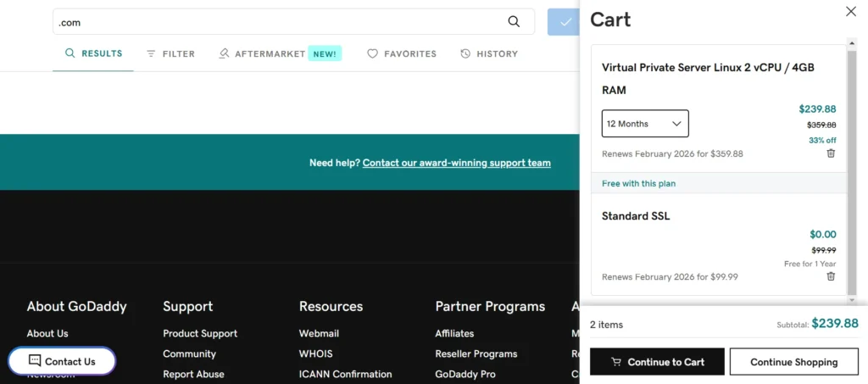Open the About Us footer link
The image size is (868, 384).
(x=47, y=333)
